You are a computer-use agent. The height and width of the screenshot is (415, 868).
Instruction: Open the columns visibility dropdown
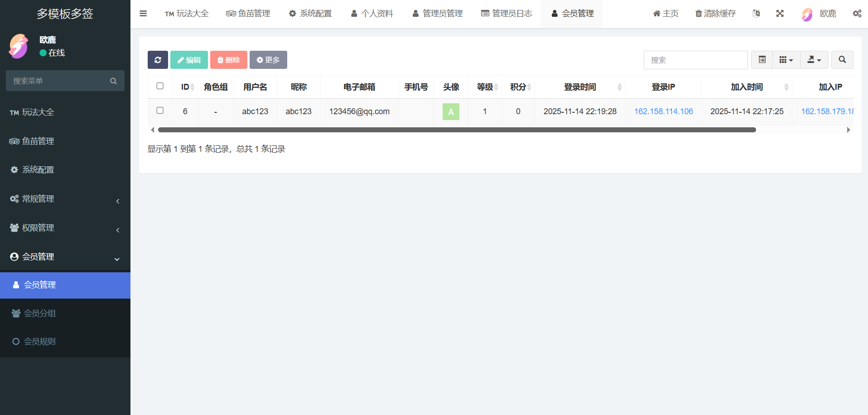[786, 60]
